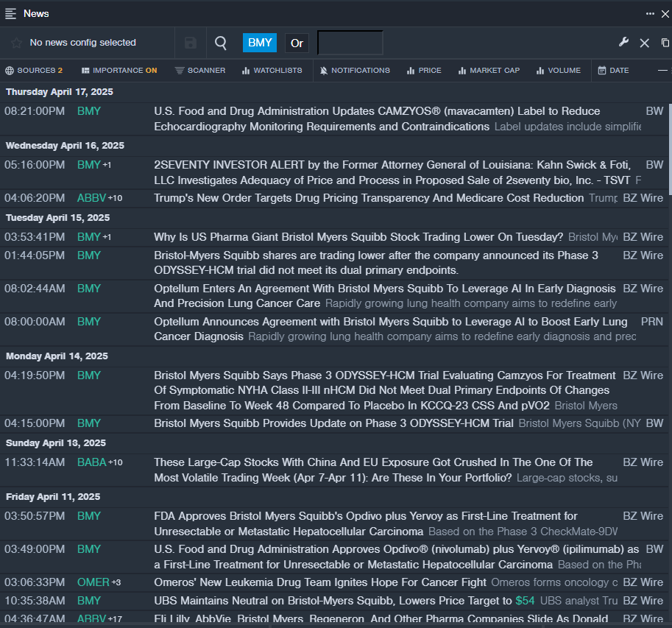Image resolution: width=672 pixels, height=628 pixels.
Task: Open the FDA Approves Opdivo plus Yervoy headline
Action: 365,516
